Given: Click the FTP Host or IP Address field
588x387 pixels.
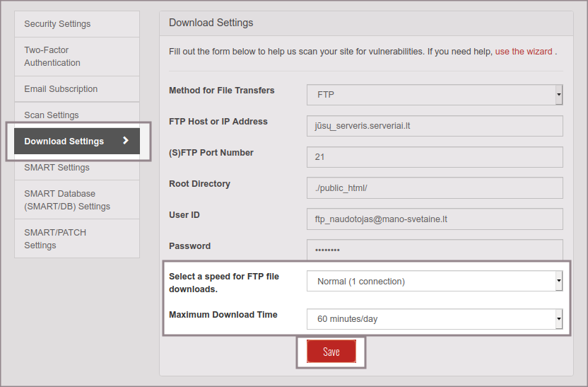Looking at the screenshot, I should click(435, 126).
